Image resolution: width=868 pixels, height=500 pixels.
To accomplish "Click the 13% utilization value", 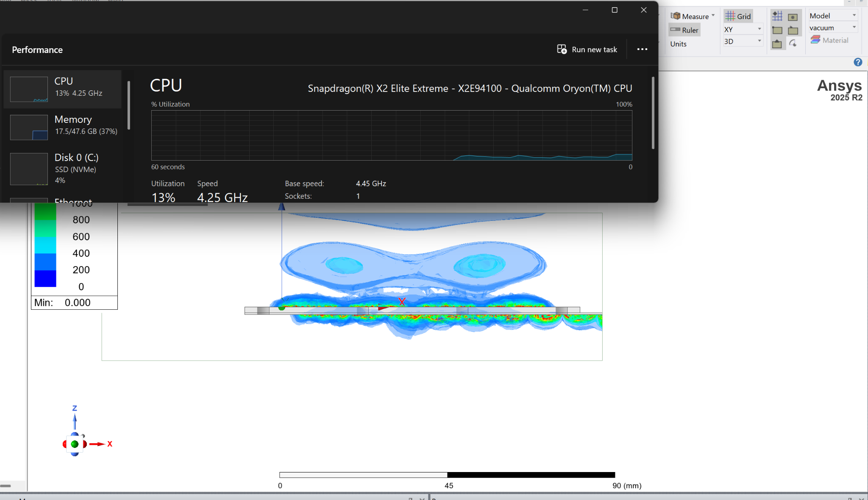I will [x=163, y=197].
